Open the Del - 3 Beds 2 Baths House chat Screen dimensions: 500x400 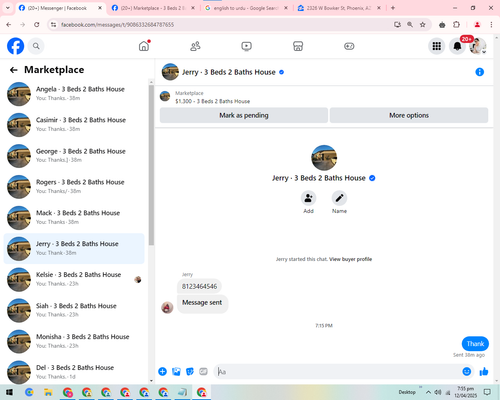point(74,372)
